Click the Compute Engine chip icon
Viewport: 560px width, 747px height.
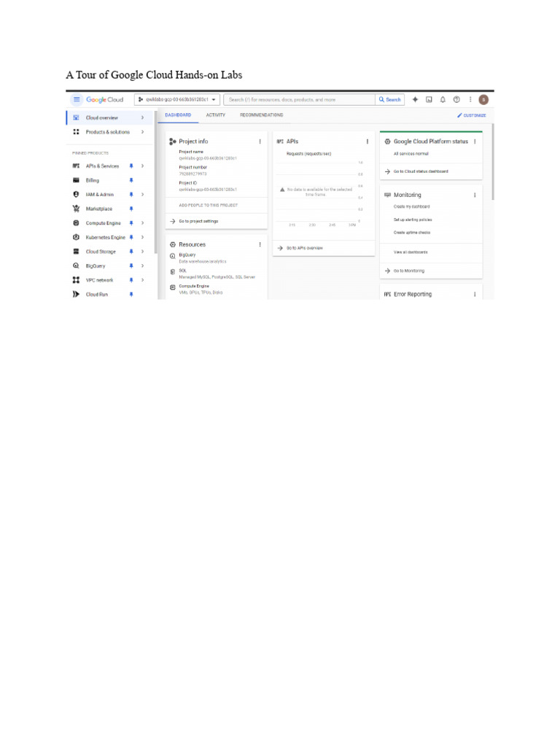point(76,223)
